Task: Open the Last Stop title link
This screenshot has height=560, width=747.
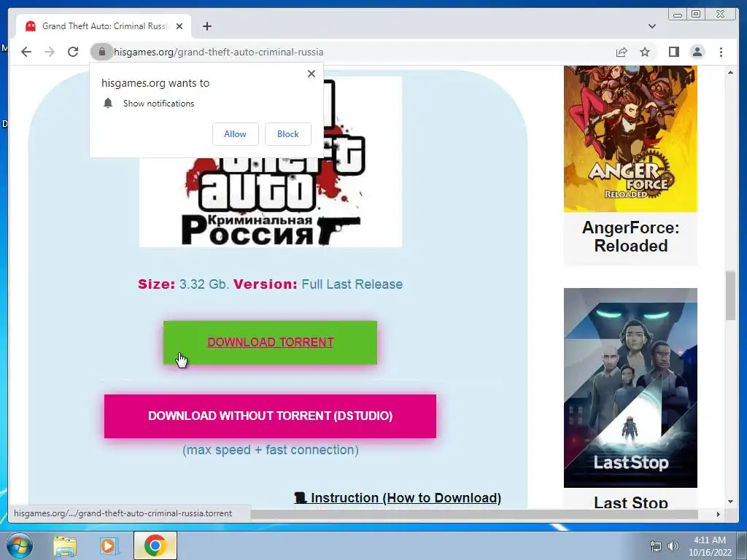Action: tap(630, 502)
